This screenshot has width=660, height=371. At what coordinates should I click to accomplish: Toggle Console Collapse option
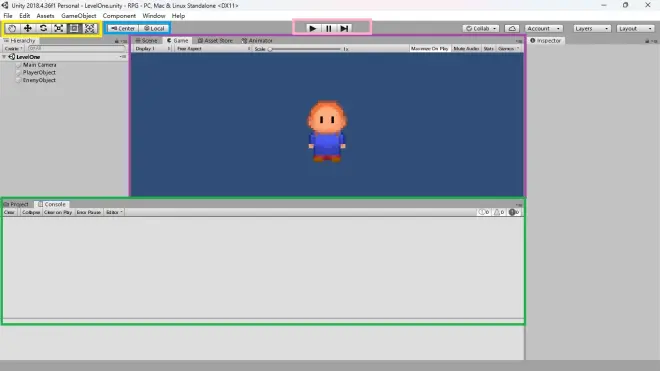tap(31, 212)
